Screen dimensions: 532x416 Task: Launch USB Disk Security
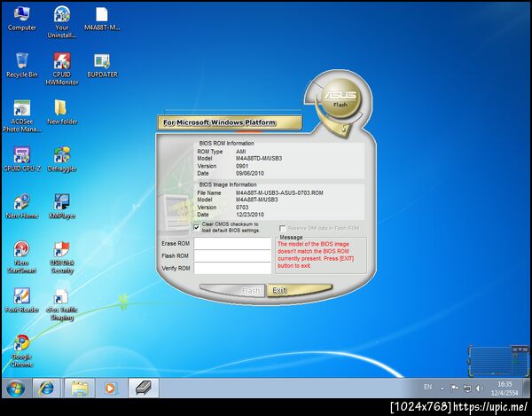(62, 257)
